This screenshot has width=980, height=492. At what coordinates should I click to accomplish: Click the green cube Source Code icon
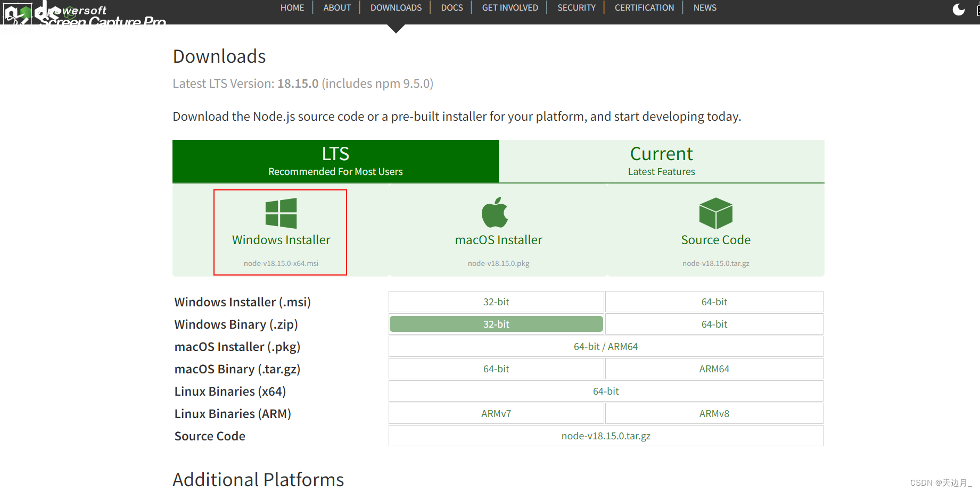pos(716,213)
